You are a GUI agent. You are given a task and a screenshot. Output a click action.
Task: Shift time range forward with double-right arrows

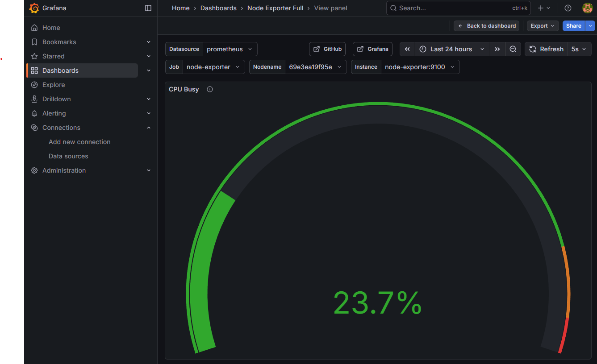[x=497, y=49]
